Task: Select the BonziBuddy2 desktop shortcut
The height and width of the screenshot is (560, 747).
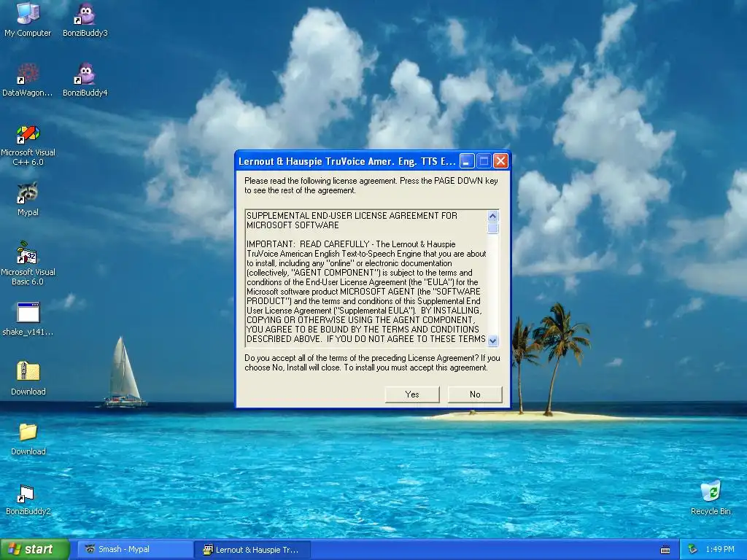Action: [28, 499]
